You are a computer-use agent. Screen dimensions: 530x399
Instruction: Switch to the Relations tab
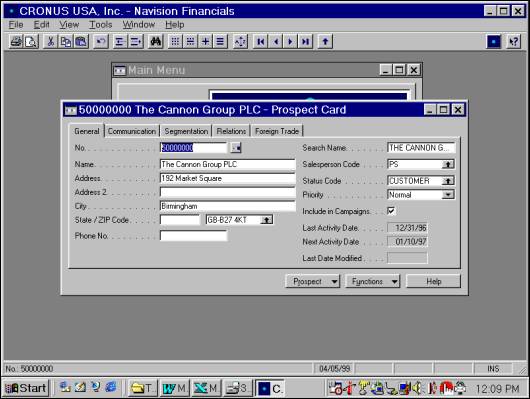pyautogui.click(x=231, y=131)
